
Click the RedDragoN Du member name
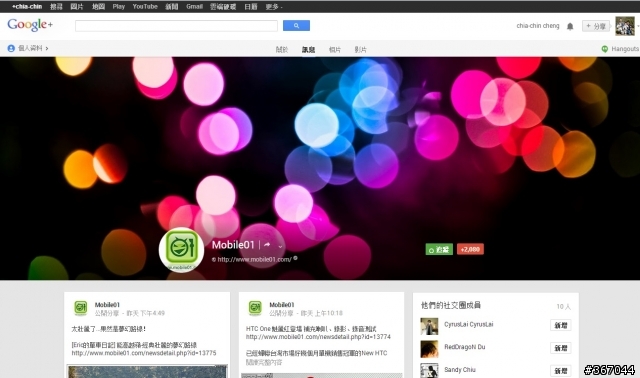464,347
